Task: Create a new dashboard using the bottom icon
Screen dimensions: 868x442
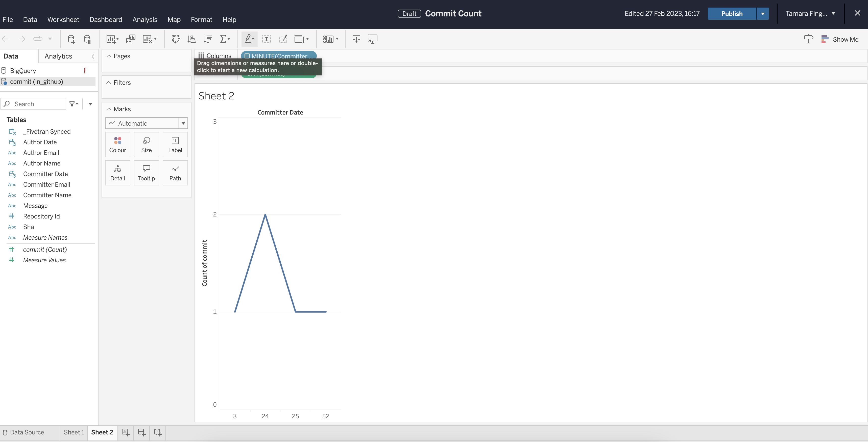Action: tap(141, 433)
